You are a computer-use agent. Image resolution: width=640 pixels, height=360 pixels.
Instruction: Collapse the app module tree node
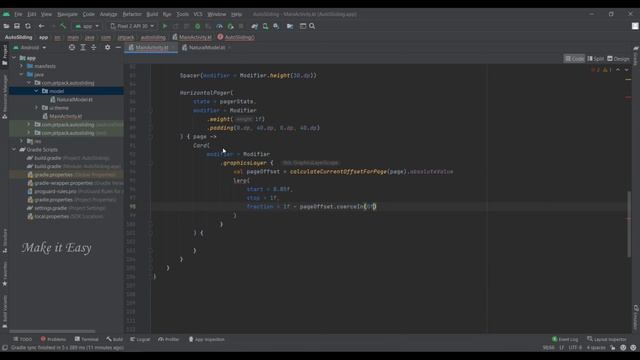pos(14,58)
